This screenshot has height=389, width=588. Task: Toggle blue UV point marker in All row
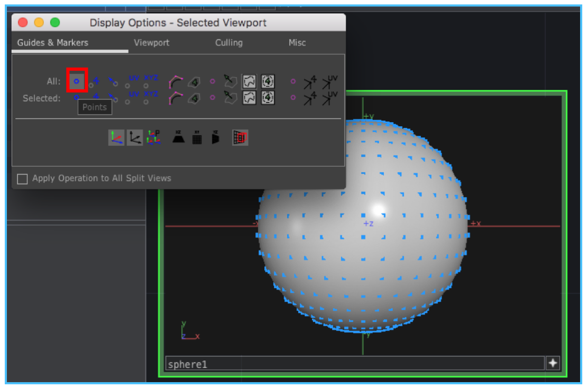(x=133, y=79)
